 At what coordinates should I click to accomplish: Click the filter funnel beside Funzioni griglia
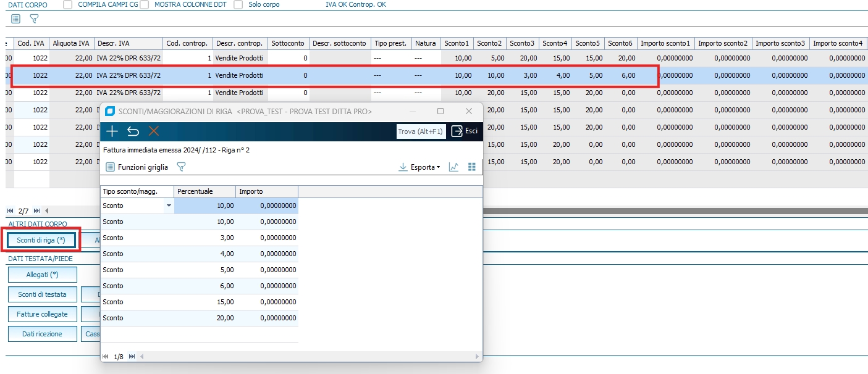coord(181,167)
